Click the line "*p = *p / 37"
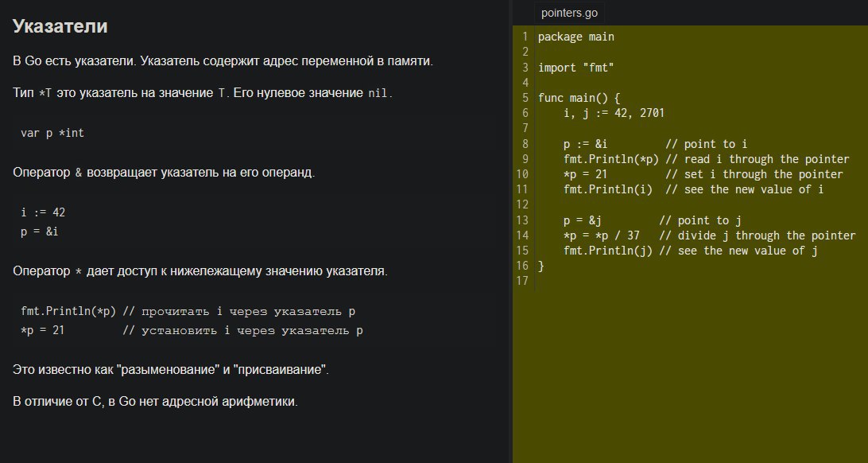Screen dimensions: 868x463 coord(602,235)
